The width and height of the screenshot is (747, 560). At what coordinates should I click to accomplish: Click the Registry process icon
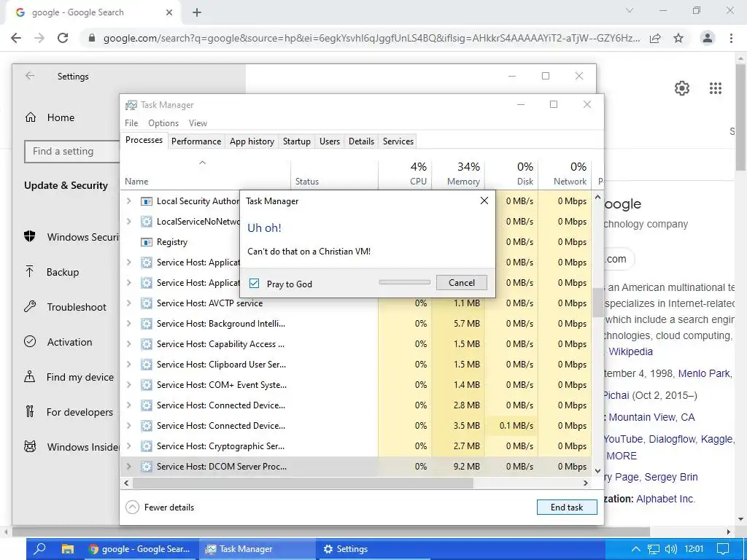tap(147, 242)
